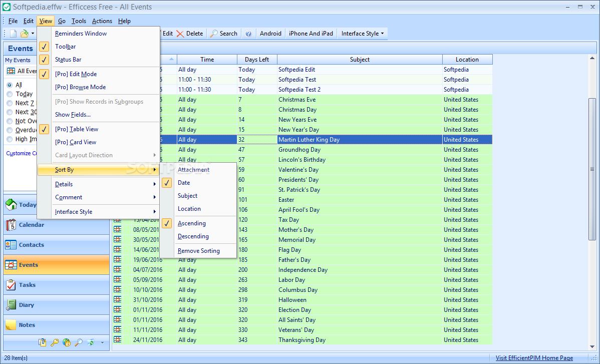Click the globe with padlock icon
Viewport: 600px width, 364px height.
coord(67,342)
